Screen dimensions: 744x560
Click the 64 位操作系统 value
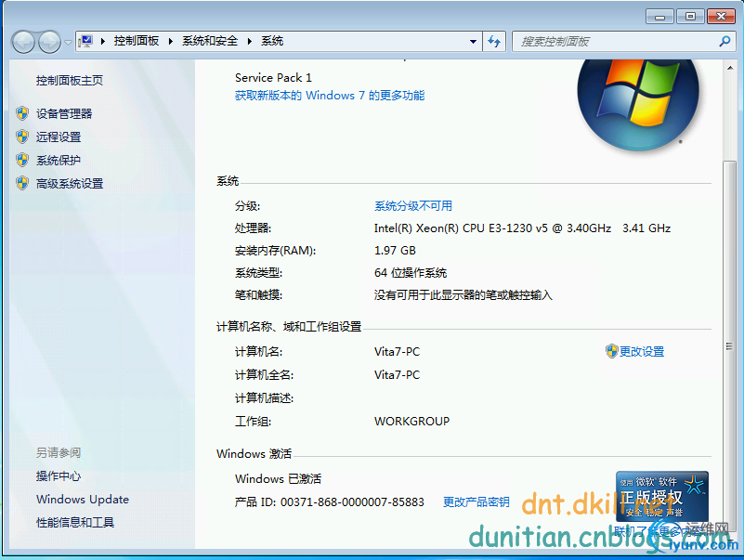[x=411, y=273]
